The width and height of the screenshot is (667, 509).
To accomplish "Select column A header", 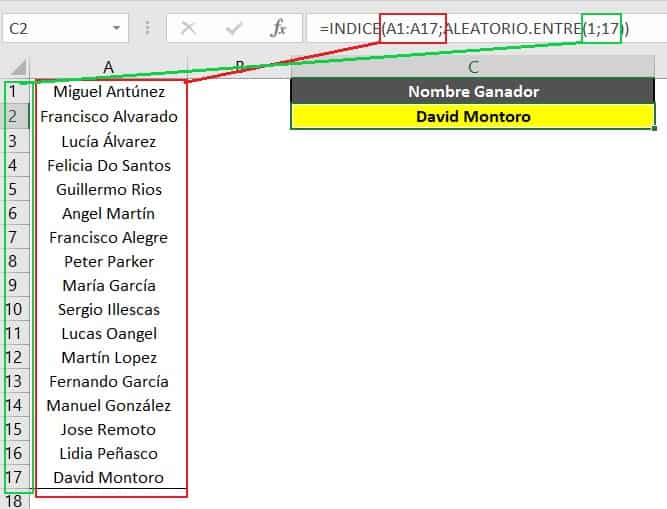I will [108, 67].
